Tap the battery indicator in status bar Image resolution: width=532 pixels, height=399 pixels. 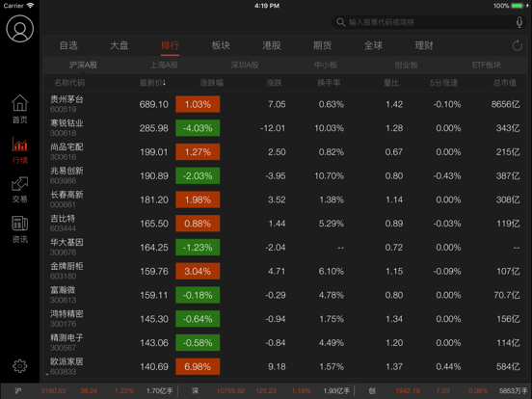(x=519, y=6)
